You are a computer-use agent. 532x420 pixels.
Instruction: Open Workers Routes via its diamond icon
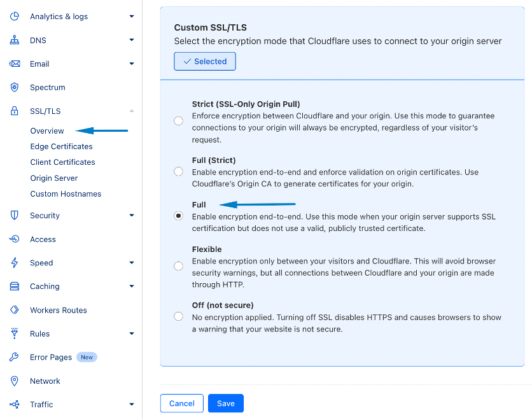[x=14, y=310]
